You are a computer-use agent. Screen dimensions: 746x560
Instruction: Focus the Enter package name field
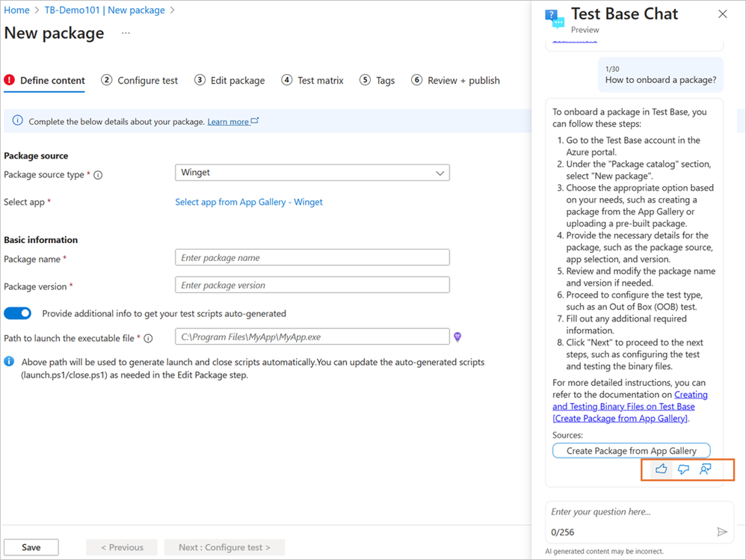click(312, 257)
